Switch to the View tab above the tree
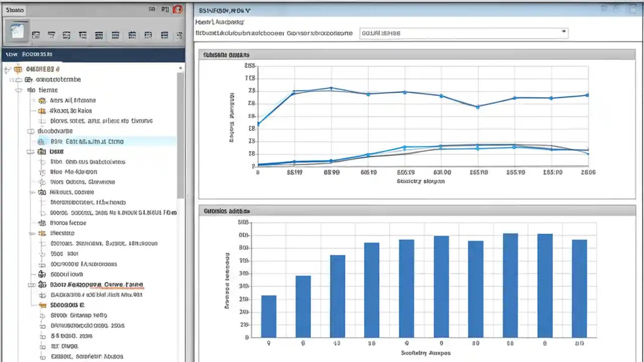644x362 pixels. (11, 54)
